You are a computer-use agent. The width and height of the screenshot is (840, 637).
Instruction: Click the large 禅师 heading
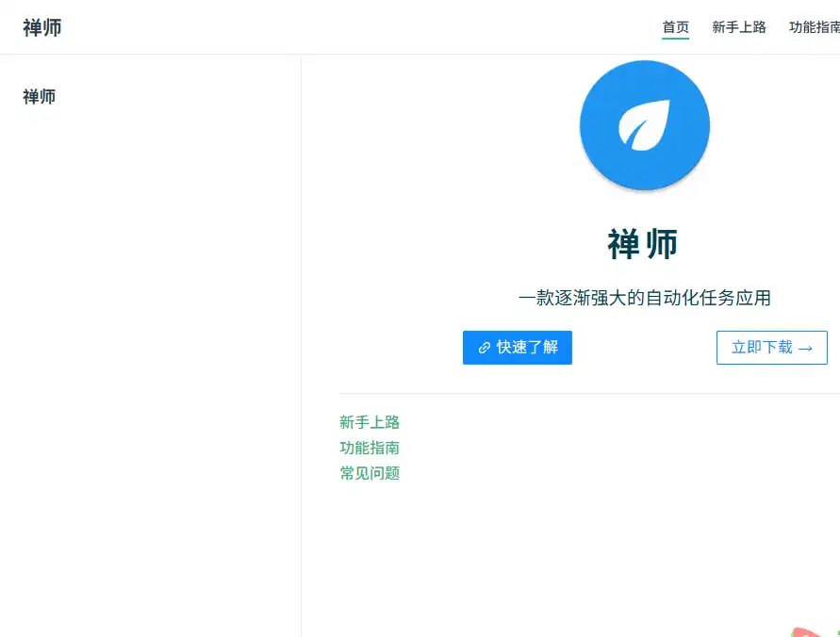point(643,243)
